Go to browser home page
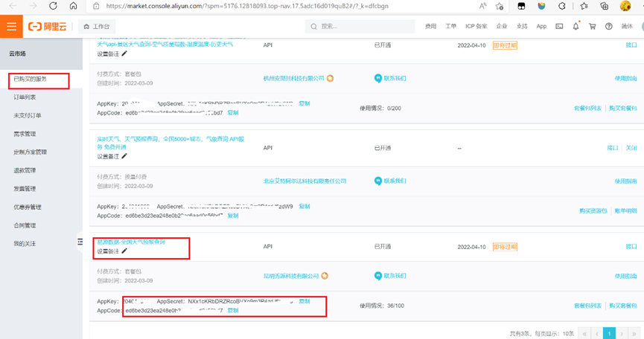The width and height of the screenshot is (644, 339). [x=73, y=6]
